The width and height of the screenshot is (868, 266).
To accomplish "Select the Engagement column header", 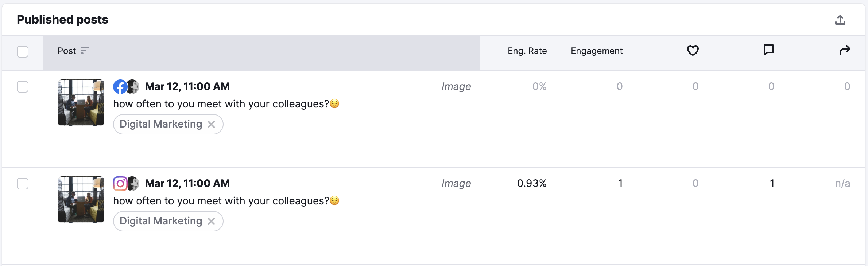I will (x=596, y=51).
